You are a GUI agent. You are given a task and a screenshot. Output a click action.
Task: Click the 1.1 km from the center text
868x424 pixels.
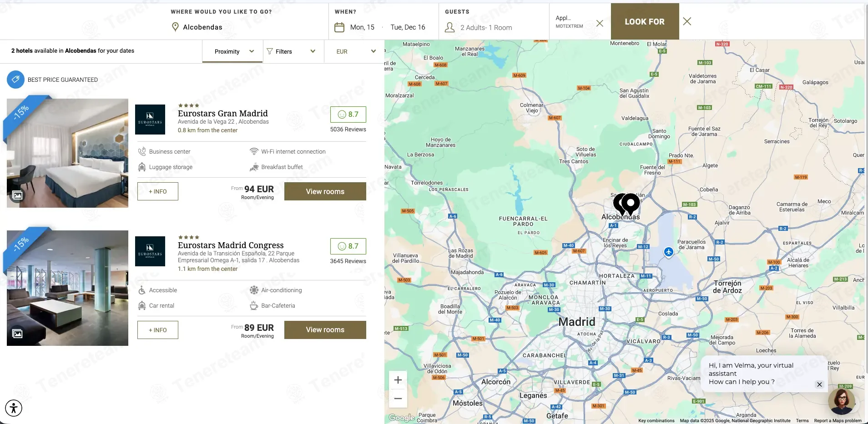click(207, 269)
